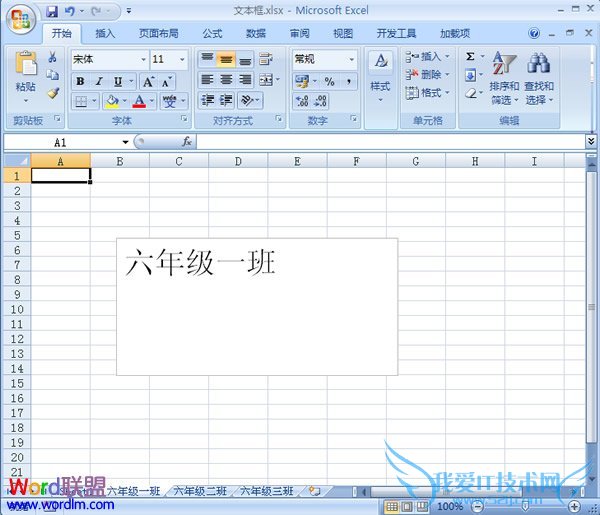Open Excel Help question mark
600x515 pixels.
[x=534, y=33]
